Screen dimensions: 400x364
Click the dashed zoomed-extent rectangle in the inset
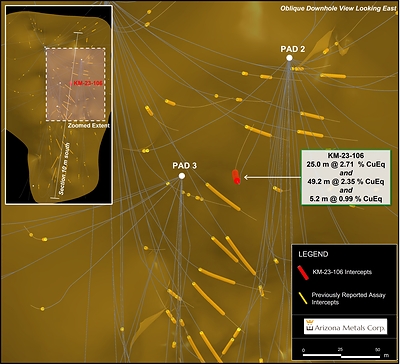coord(76,84)
